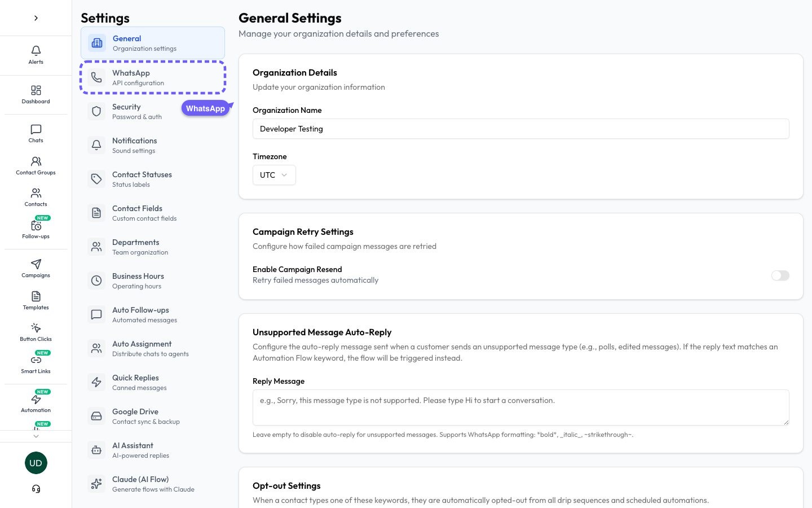Open Departments team organization settings
This screenshot has width=812, height=508.
(x=153, y=247)
